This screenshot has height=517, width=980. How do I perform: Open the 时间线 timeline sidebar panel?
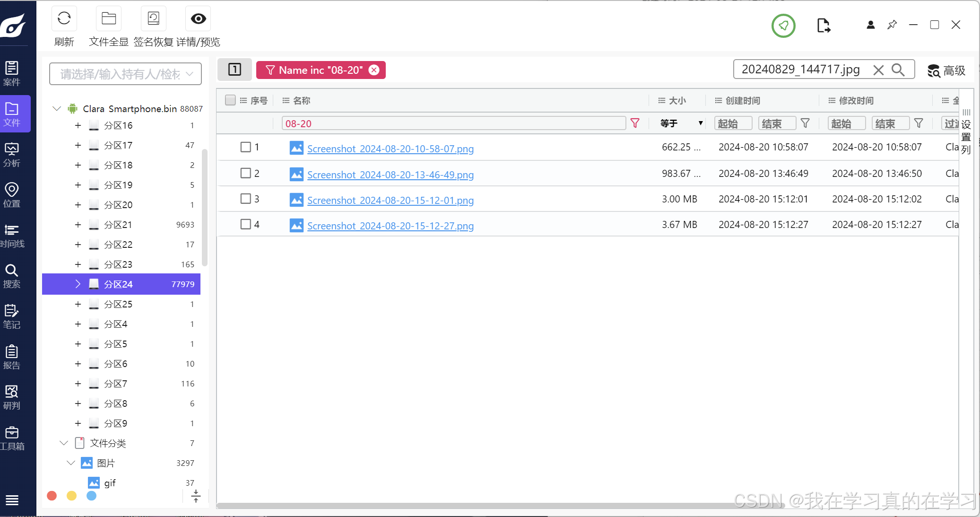(x=12, y=236)
